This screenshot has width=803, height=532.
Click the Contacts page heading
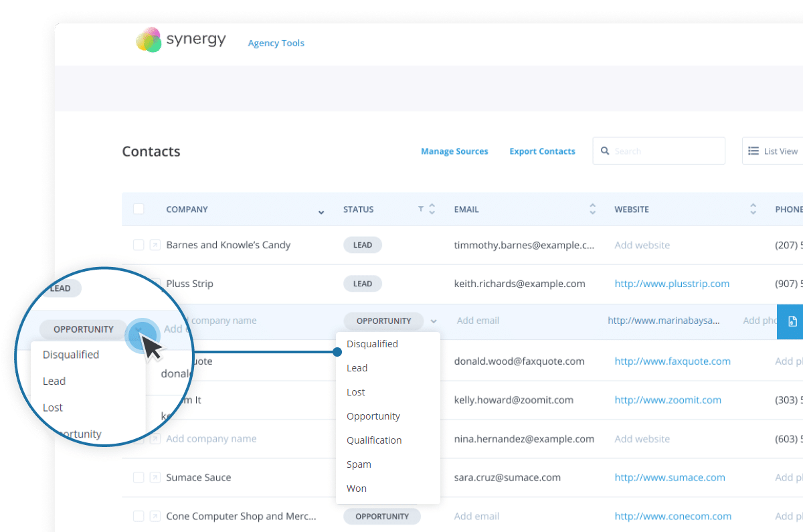(x=151, y=152)
